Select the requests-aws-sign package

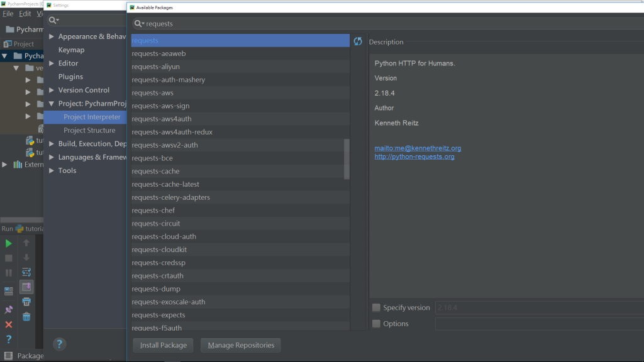240,106
